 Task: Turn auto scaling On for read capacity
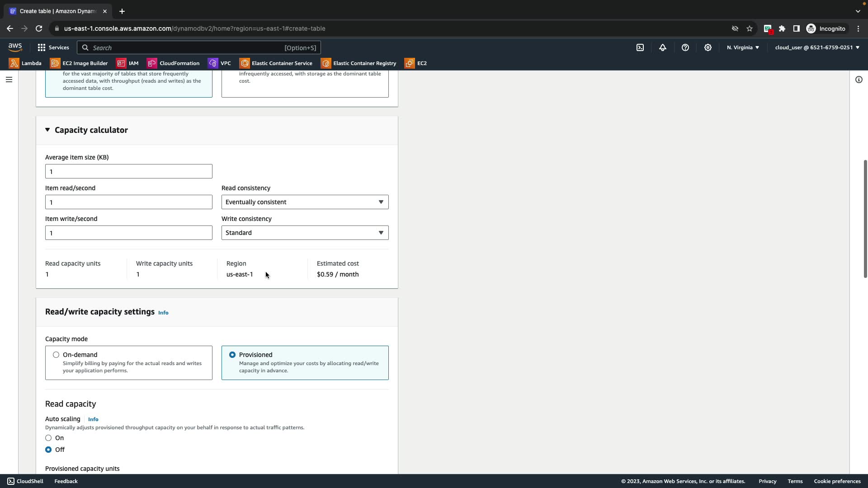click(48, 438)
